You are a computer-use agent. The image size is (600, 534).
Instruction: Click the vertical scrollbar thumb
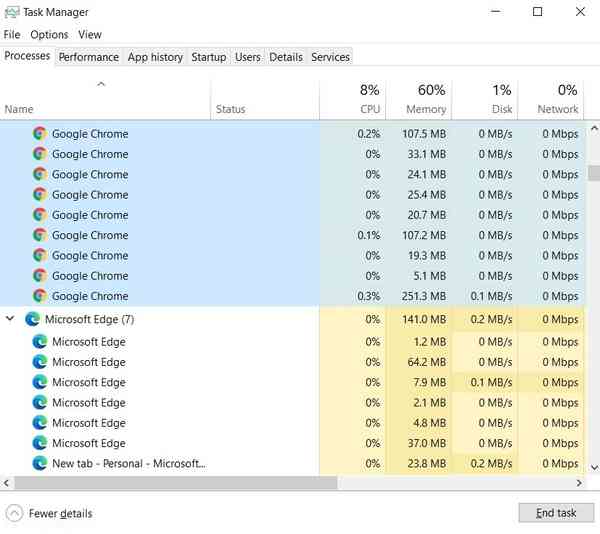coord(594,173)
